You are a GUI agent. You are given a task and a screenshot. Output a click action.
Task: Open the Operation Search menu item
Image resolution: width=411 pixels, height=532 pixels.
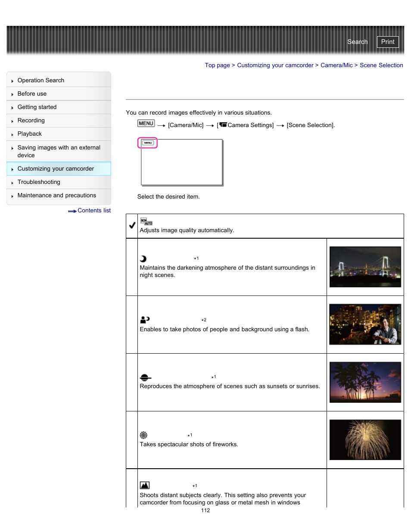(41, 80)
